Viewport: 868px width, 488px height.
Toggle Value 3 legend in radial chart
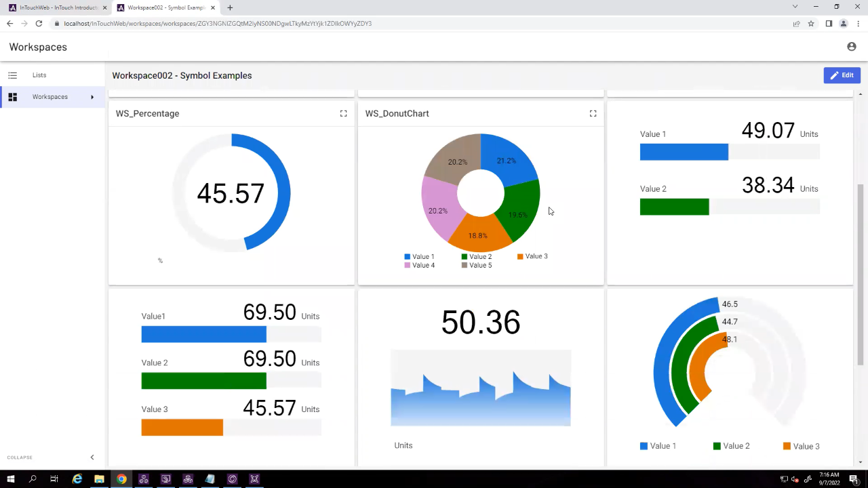(801, 446)
